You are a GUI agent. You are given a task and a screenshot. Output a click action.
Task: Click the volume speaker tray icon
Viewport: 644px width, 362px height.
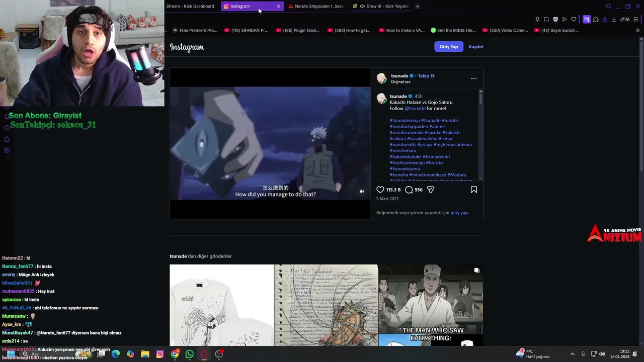[x=602, y=354]
